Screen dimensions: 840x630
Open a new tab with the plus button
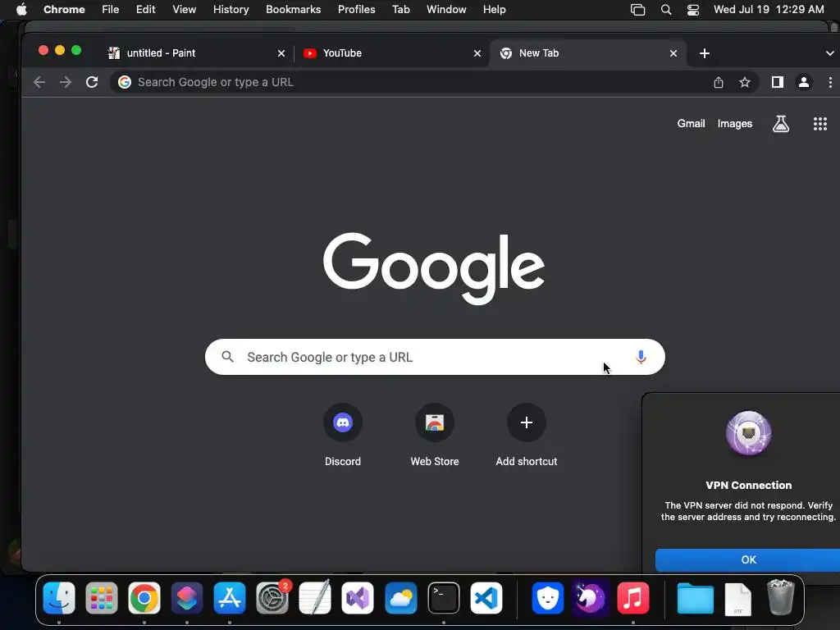click(x=705, y=53)
